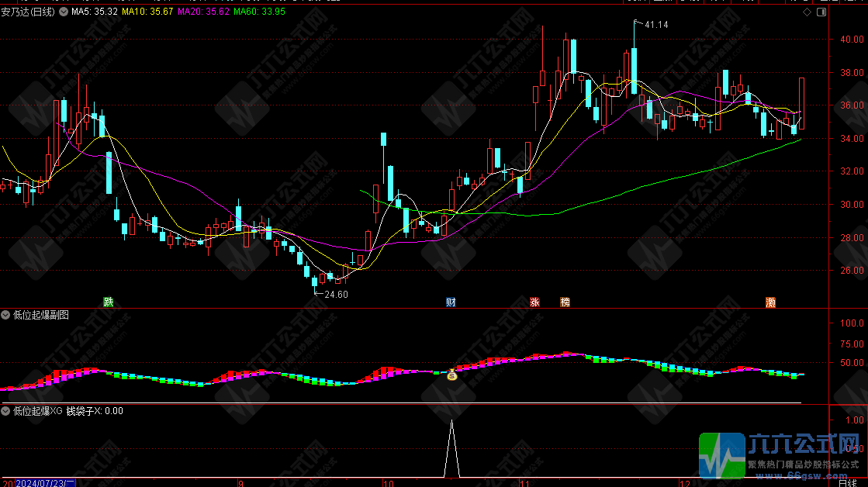Expand the 低位起爆XG indicator menu
The height and width of the screenshot is (487, 868).
6,411
